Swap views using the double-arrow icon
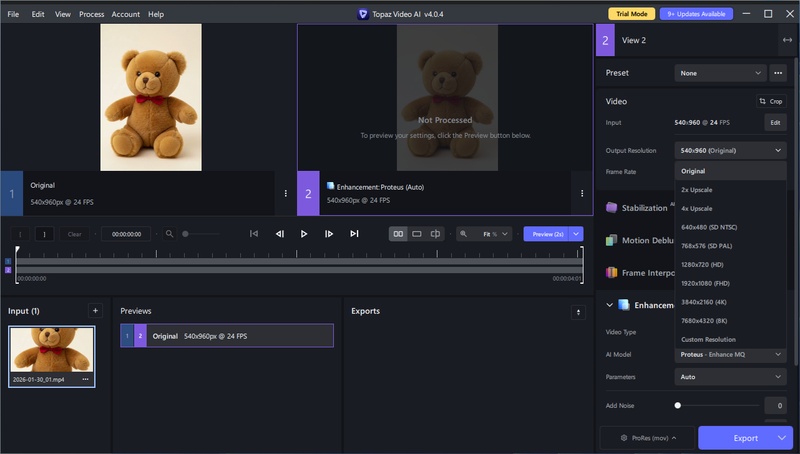Viewport: 800px width, 454px height. [787, 40]
